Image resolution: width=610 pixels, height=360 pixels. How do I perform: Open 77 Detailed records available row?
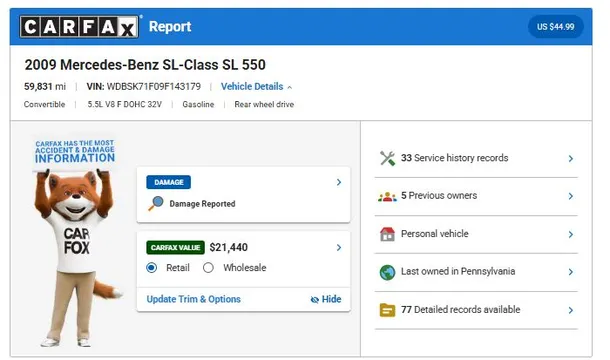coord(476,310)
